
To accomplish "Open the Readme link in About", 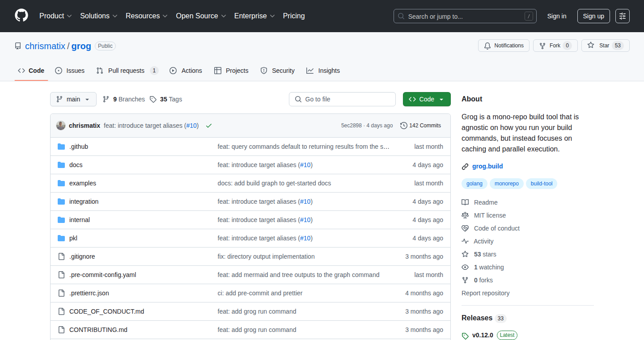I will 480,202.
